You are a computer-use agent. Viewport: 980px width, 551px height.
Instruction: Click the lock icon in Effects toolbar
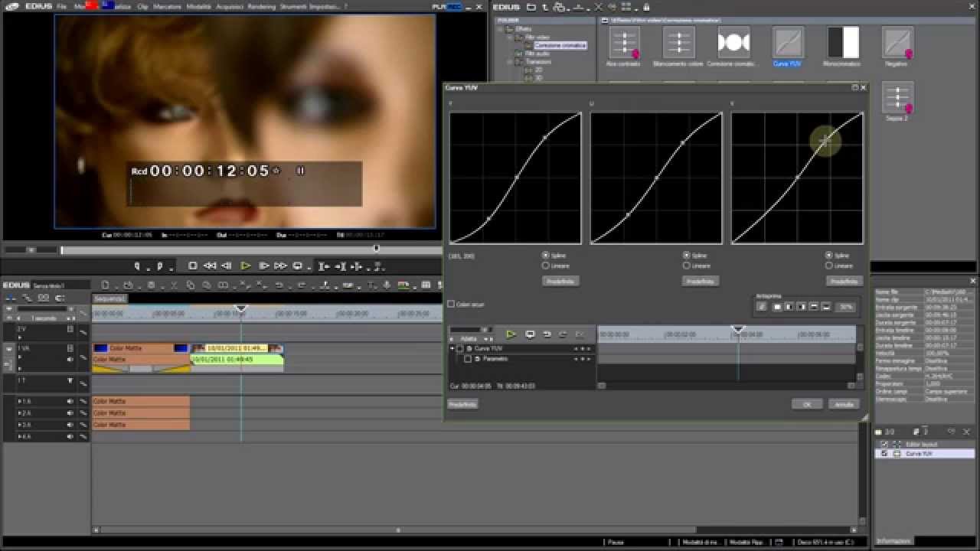coord(646,7)
